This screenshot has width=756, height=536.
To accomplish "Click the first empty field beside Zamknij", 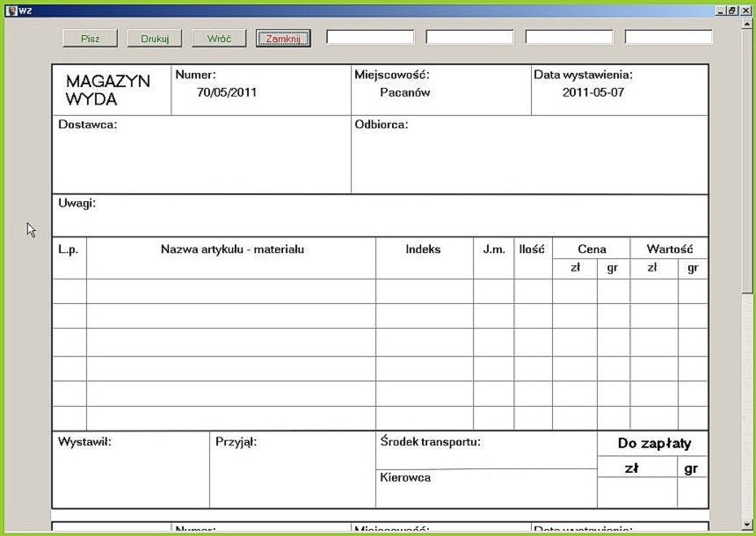I will tap(370, 37).
